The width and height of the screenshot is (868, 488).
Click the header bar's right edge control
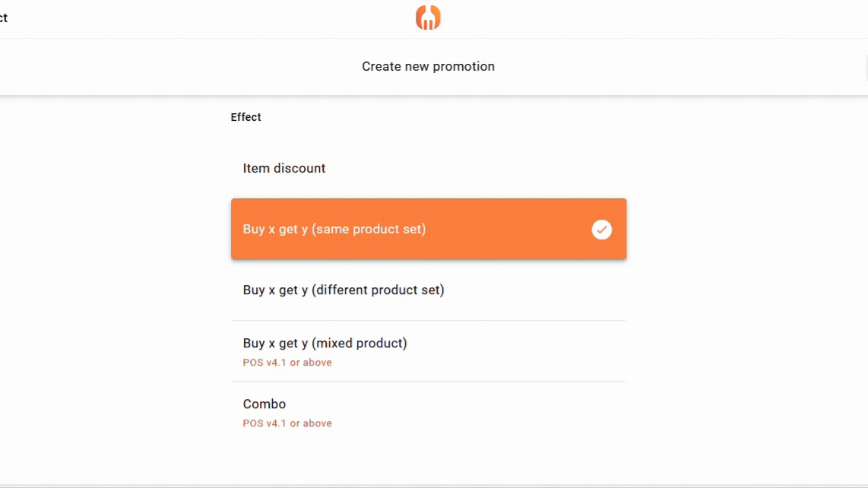click(x=866, y=67)
